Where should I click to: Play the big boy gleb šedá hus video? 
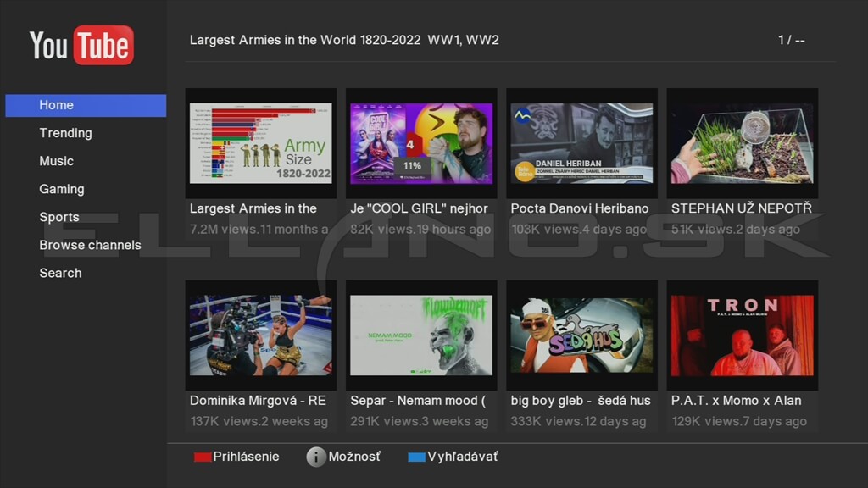pyautogui.click(x=581, y=335)
